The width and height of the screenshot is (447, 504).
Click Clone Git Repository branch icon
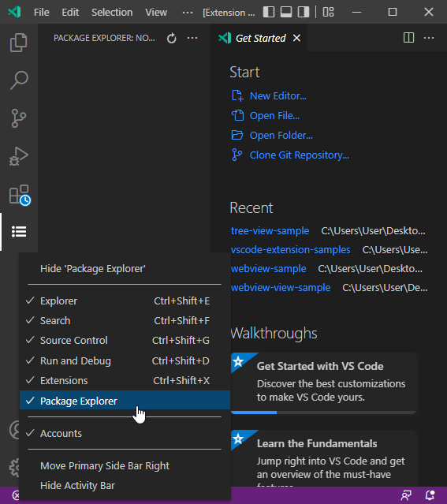tap(237, 155)
